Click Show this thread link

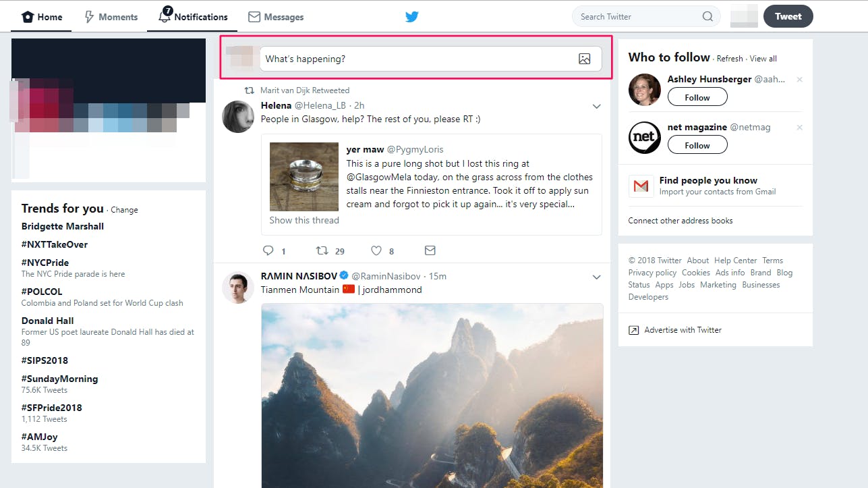tap(304, 220)
